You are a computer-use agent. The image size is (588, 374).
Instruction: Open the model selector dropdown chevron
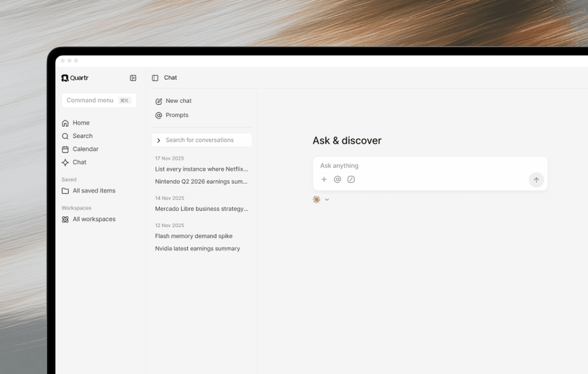tap(327, 200)
